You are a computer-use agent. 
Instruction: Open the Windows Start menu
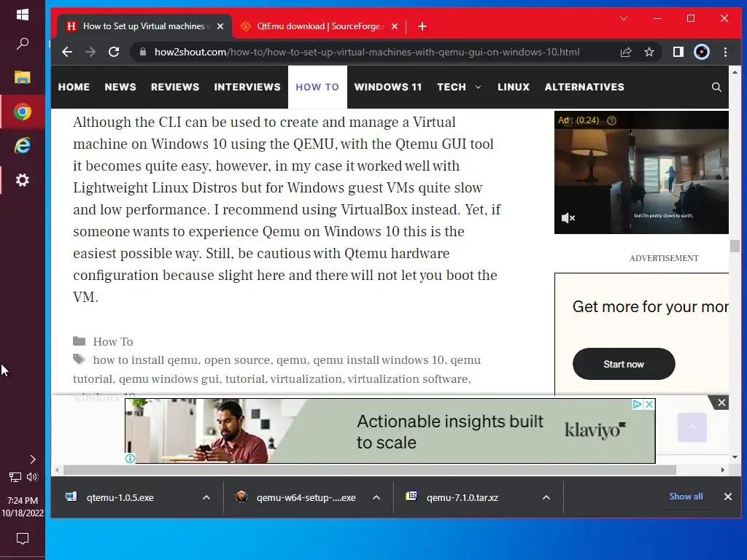23,15
